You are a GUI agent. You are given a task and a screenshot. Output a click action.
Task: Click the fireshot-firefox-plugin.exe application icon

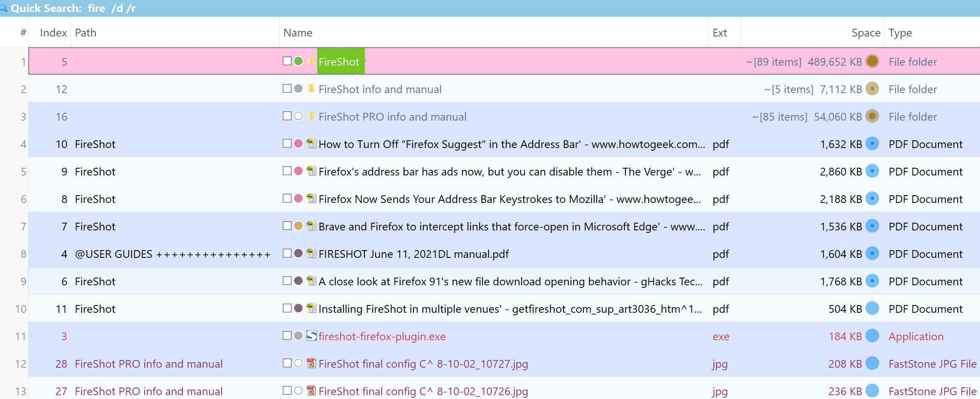pos(312,336)
